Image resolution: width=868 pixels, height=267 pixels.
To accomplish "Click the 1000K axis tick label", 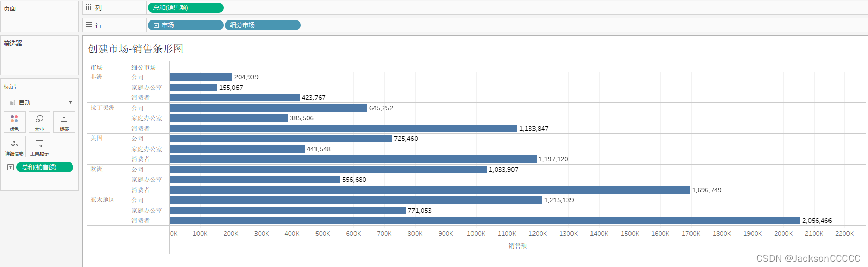I will (x=476, y=234).
